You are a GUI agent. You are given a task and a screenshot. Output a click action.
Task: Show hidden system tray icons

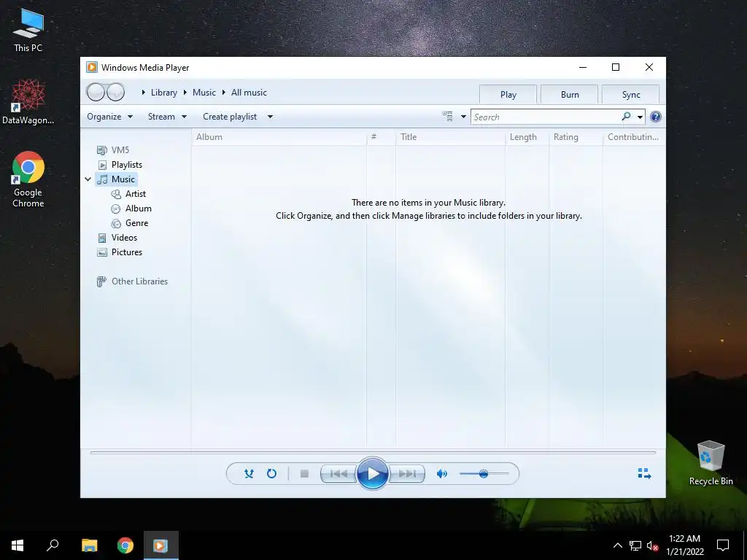pyautogui.click(x=617, y=545)
